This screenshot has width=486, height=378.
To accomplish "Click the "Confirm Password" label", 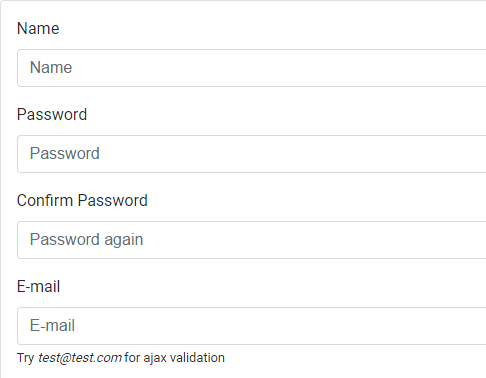I will [82, 200].
